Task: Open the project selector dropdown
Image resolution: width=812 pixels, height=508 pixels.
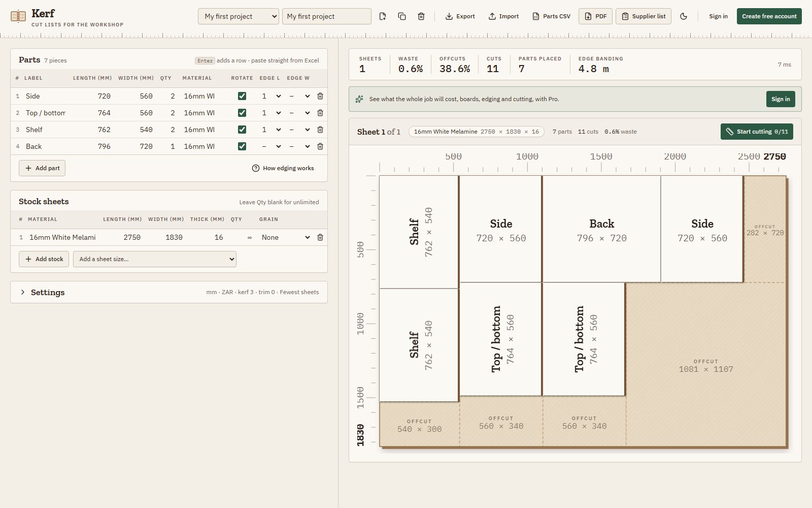Action: pyautogui.click(x=239, y=16)
